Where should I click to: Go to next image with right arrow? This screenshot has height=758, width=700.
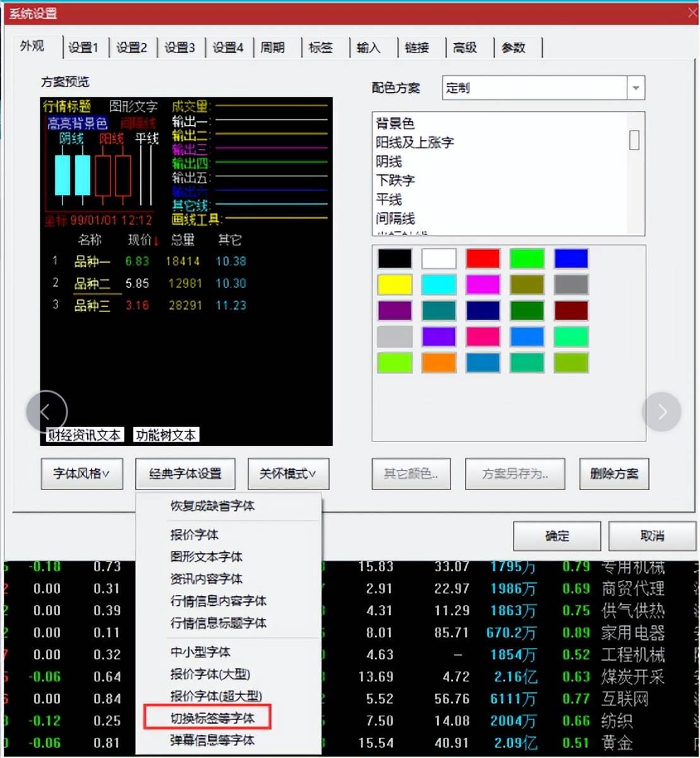661,412
